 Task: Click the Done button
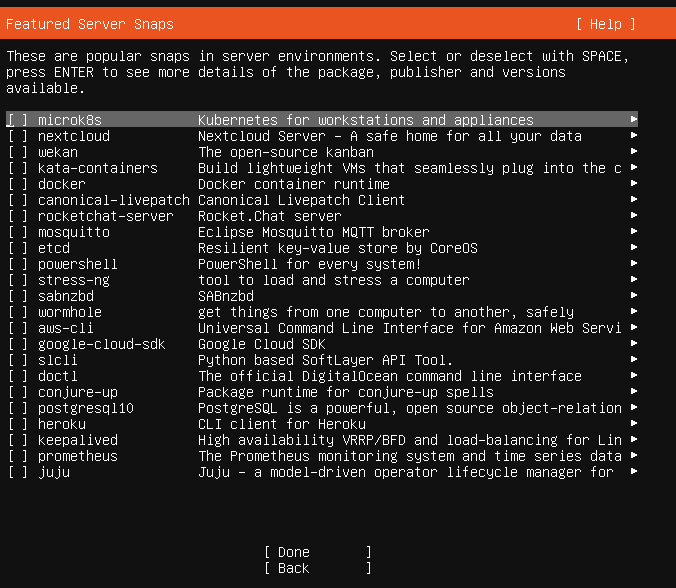(x=318, y=552)
